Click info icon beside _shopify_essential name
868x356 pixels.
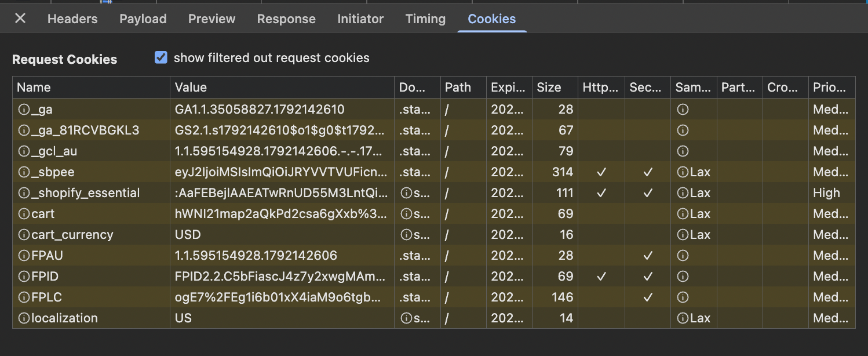click(x=24, y=192)
